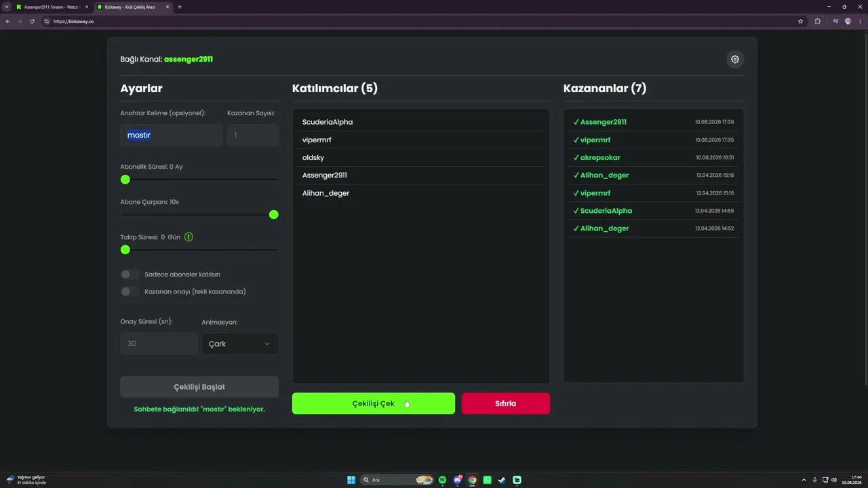Click the browser address bar URL
Screen dimensions: 868x488
(x=73, y=21)
